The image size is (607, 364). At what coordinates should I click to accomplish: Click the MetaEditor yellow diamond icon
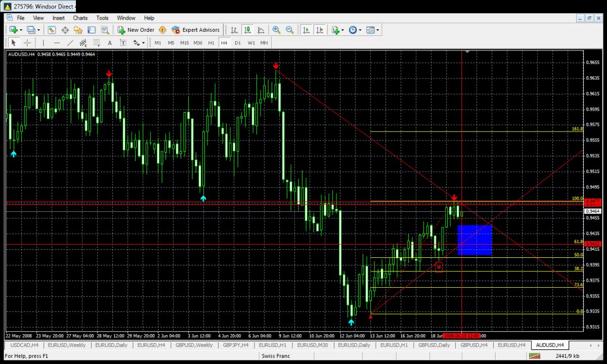click(x=162, y=30)
